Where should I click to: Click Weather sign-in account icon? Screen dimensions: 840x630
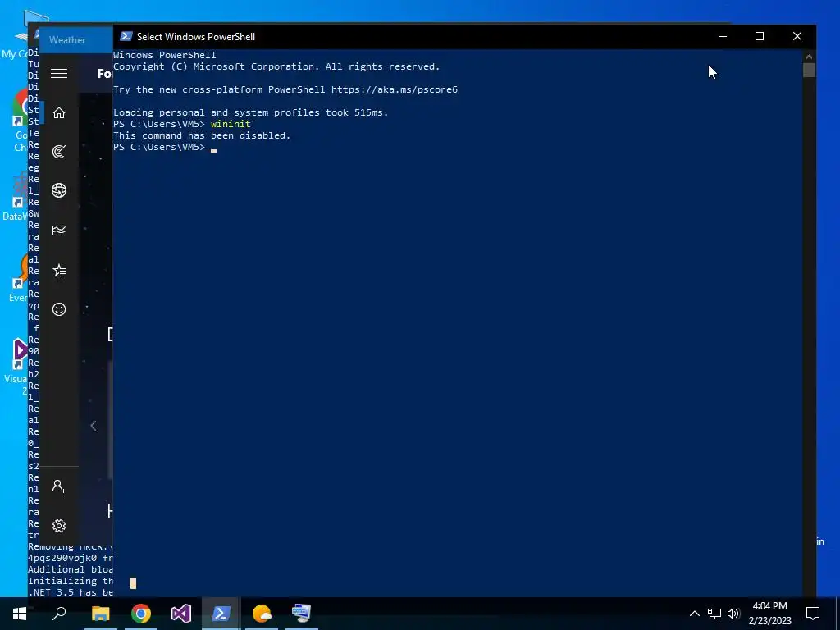[59, 486]
